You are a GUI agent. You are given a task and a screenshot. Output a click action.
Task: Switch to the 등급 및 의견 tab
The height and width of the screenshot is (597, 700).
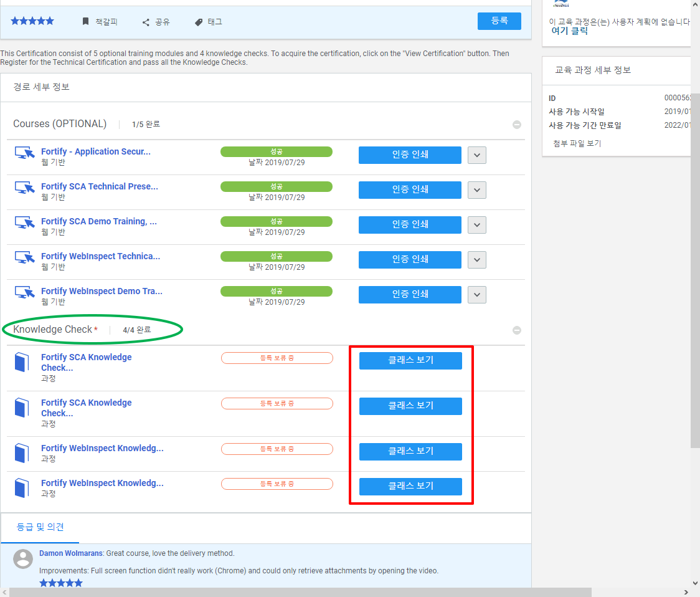[40, 527]
